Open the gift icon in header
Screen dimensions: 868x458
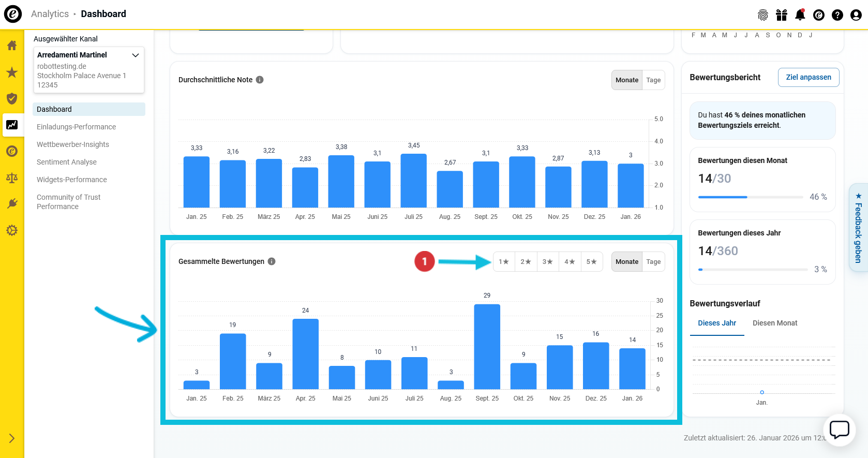(782, 15)
